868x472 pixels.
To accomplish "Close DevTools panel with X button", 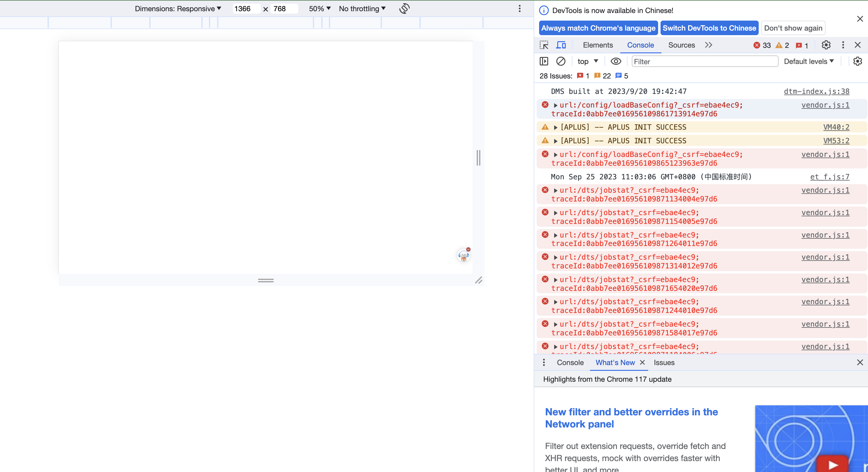I will [858, 45].
